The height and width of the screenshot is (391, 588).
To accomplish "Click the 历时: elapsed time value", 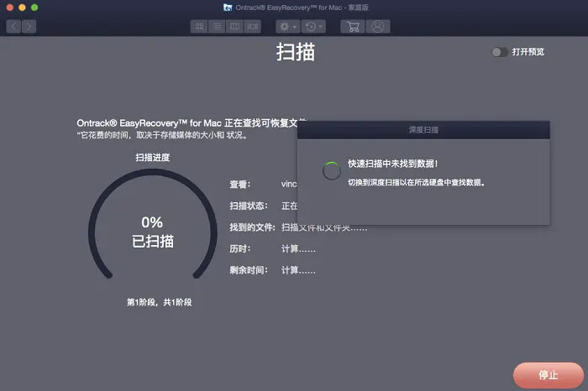I will [298, 248].
